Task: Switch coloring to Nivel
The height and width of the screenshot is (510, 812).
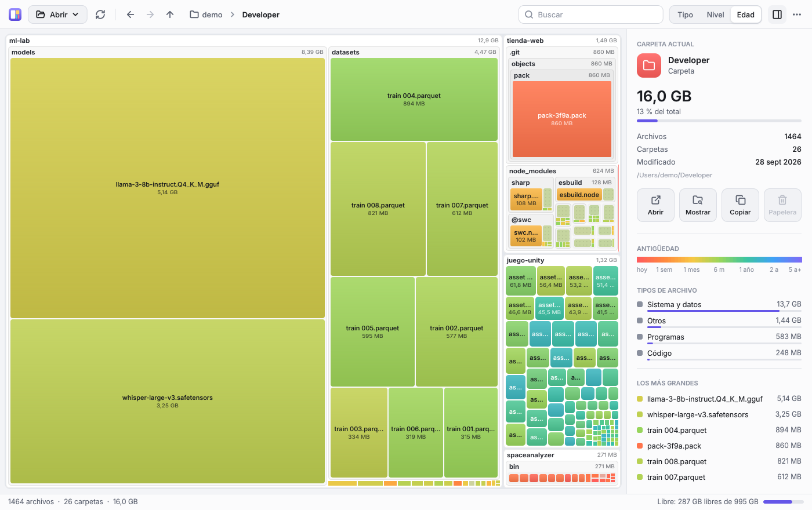Action: (x=715, y=14)
